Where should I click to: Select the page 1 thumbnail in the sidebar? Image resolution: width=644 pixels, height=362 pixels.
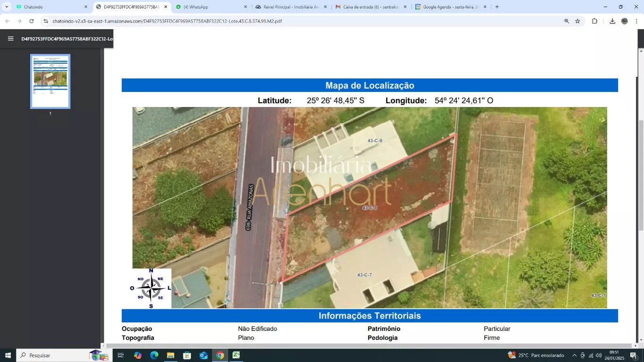[x=50, y=81]
